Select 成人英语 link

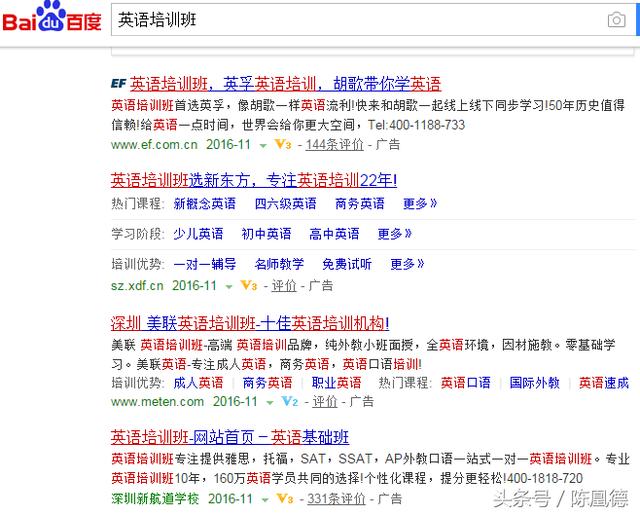coord(198,383)
